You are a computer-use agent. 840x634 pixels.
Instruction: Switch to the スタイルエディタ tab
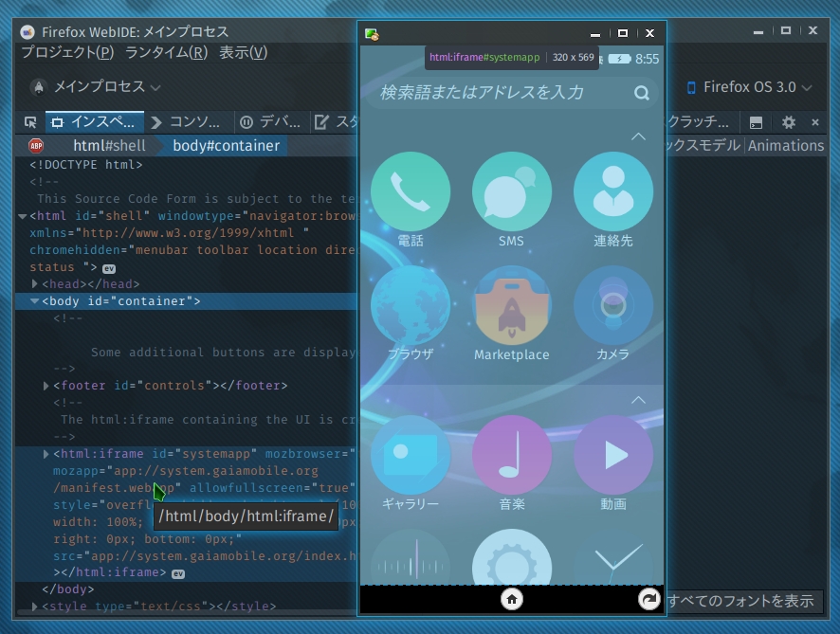335,122
